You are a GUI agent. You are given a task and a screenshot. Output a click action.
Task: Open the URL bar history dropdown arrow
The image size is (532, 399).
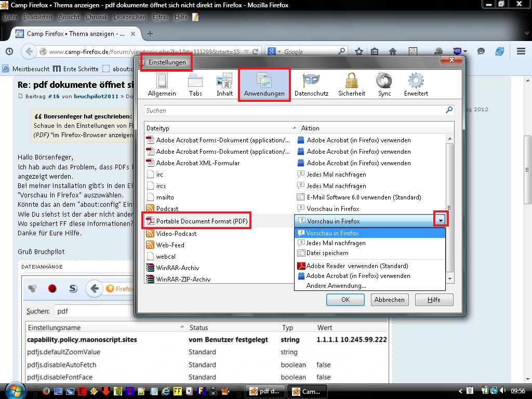pos(246,51)
